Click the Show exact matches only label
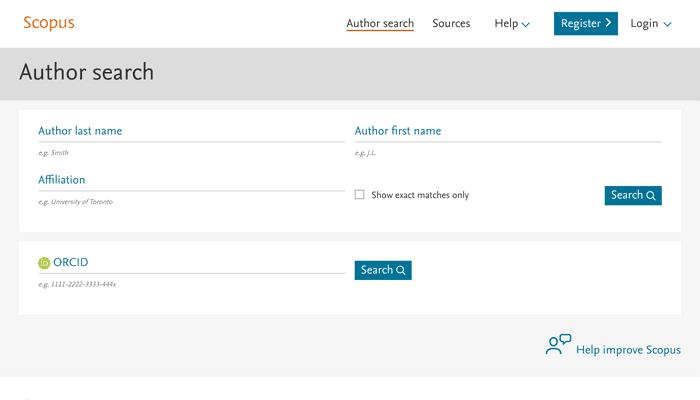 point(420,195)
